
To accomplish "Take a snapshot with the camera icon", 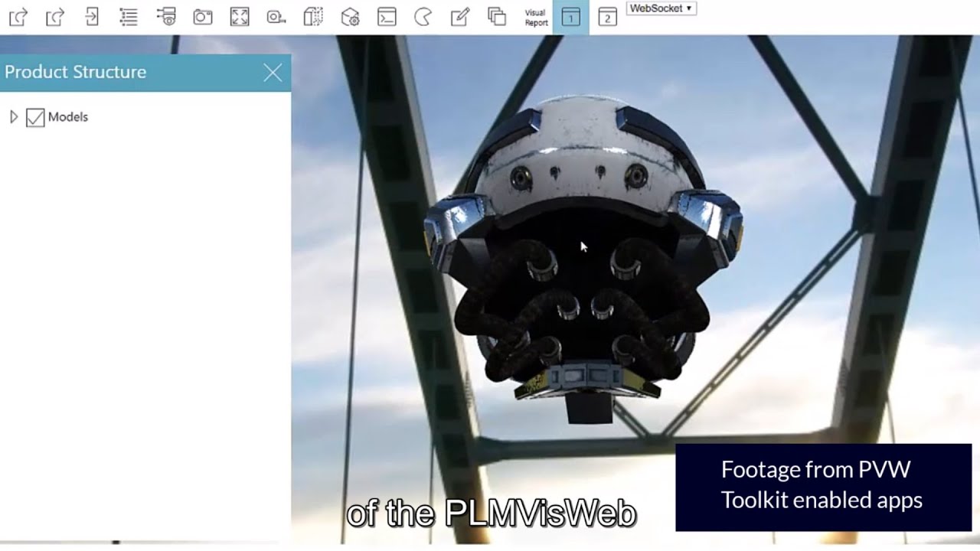I will (203, 17).
